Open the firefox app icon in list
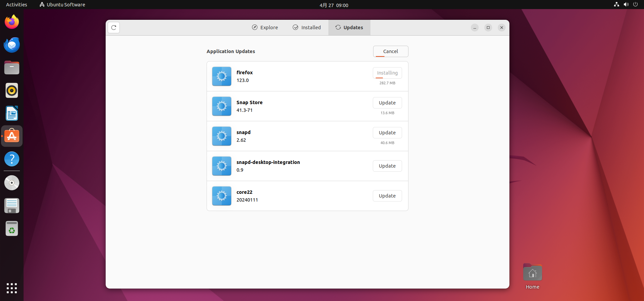The image size is (644, 301). click(222, 76)
